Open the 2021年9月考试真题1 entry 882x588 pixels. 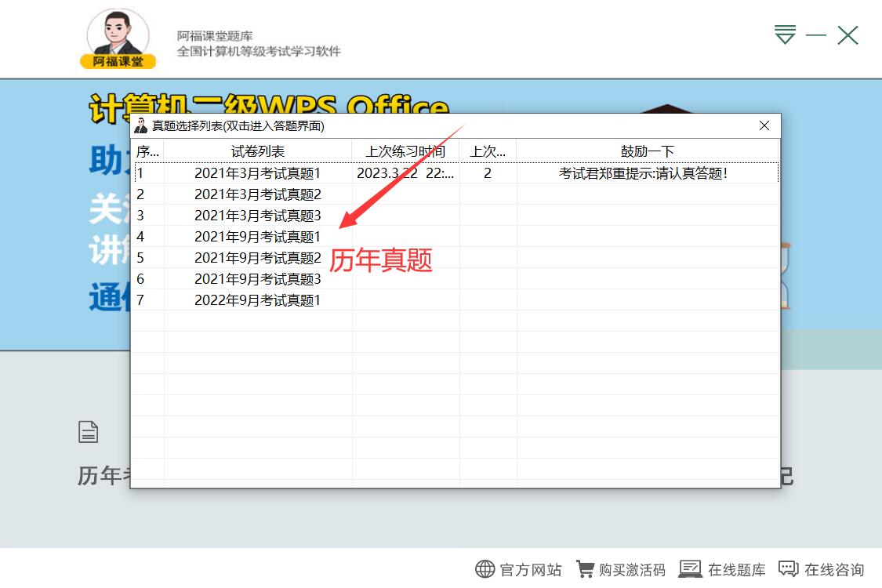pyautogui.click(x=257, y=236)
